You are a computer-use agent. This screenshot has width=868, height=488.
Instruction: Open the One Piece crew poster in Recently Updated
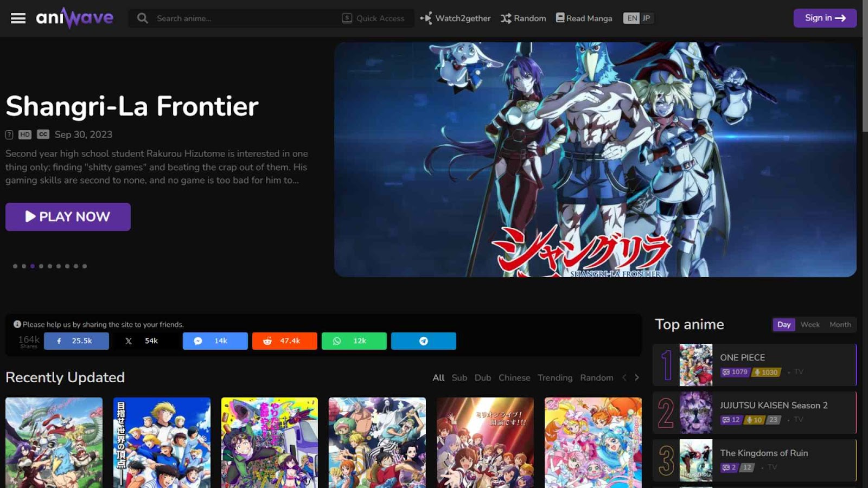click(377, 442)
